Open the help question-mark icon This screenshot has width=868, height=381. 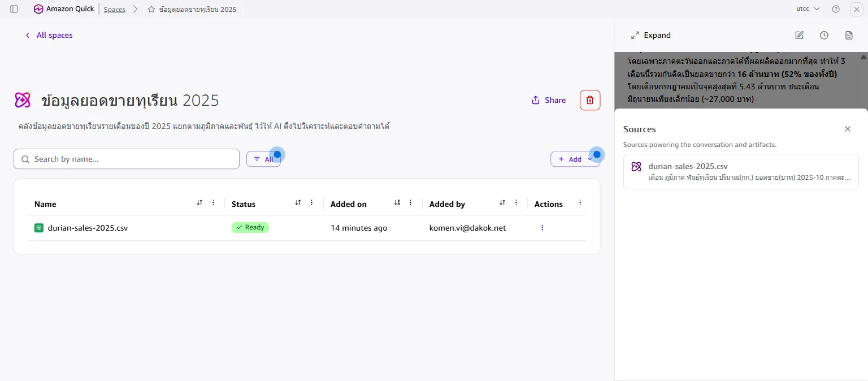click(x=836, y=9)
